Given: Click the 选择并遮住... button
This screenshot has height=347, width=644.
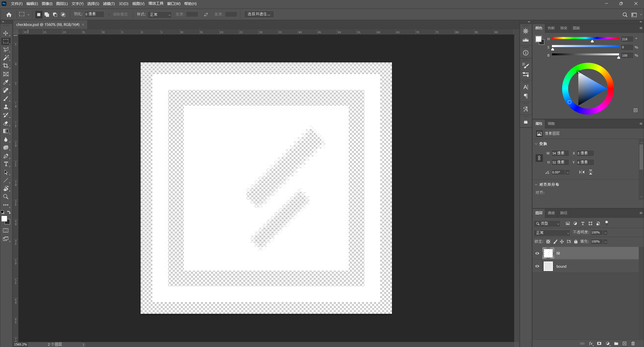Looking at the screenshot, I should click(259, 14).
